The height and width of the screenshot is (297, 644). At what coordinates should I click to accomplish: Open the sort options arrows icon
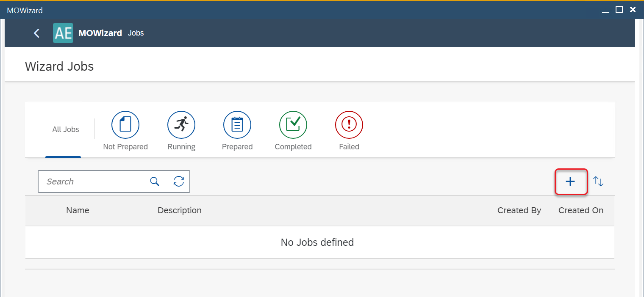pos(598,181)
